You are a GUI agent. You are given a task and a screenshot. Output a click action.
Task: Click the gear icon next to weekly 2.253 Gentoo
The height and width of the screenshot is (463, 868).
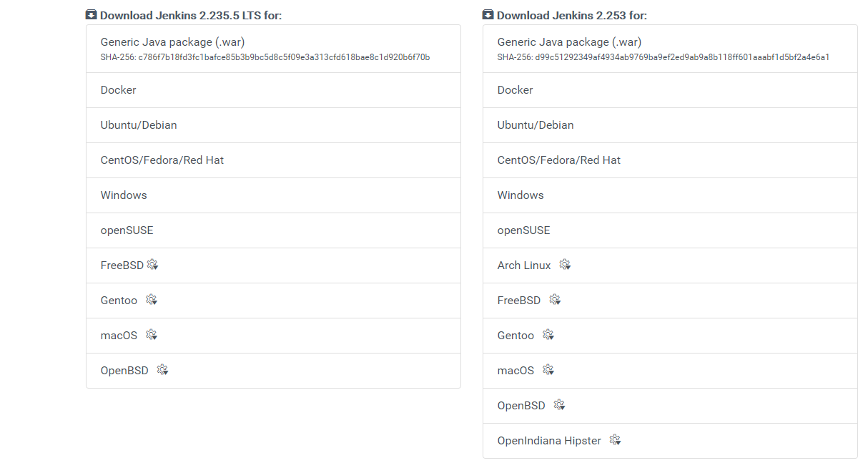coord(548,335)
